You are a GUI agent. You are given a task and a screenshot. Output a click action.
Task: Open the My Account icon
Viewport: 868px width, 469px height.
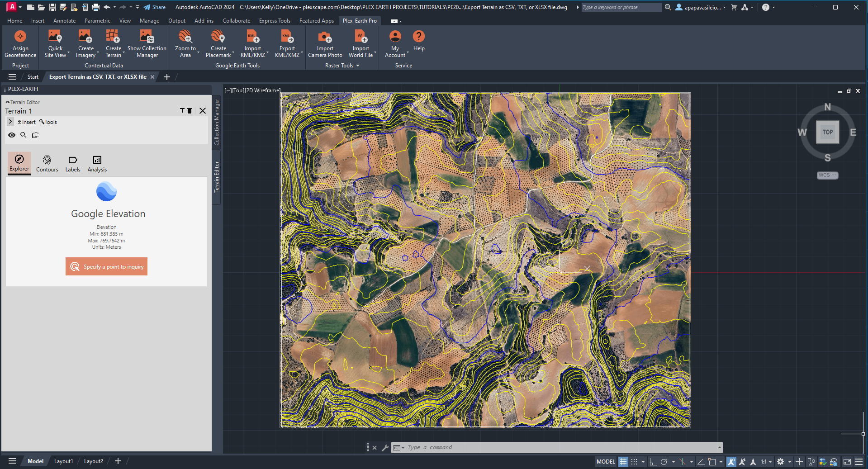point(395,36)
